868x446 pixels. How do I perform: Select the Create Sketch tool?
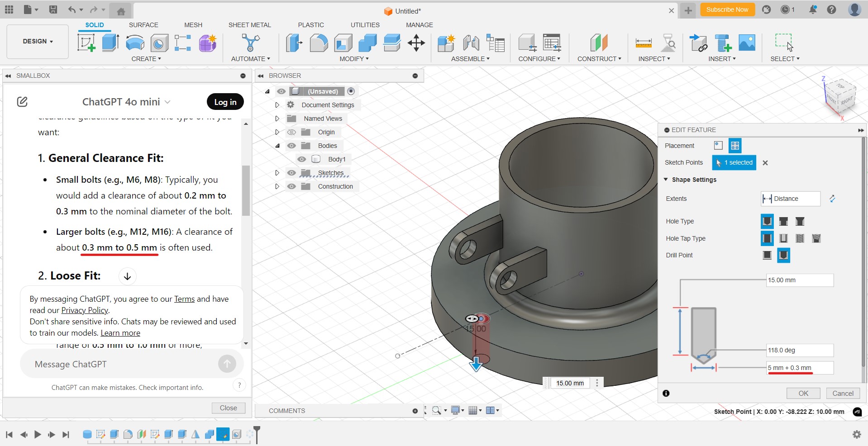tap(86, 43)
